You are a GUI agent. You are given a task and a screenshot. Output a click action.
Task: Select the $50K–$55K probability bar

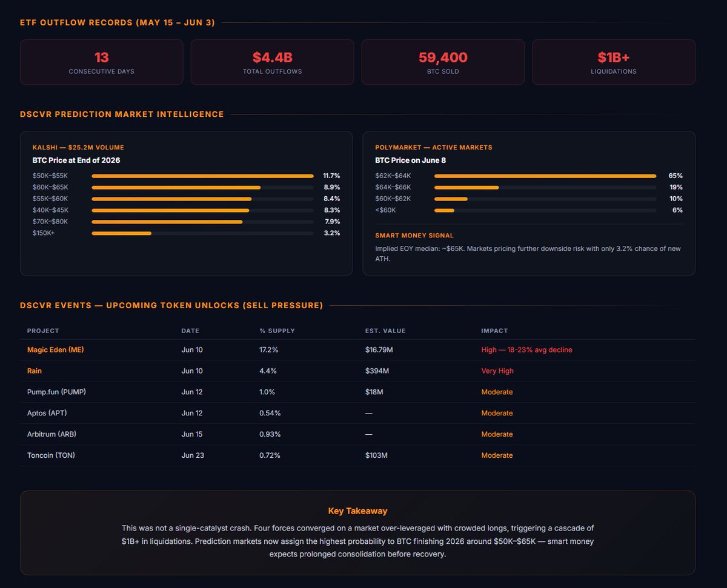203,176
